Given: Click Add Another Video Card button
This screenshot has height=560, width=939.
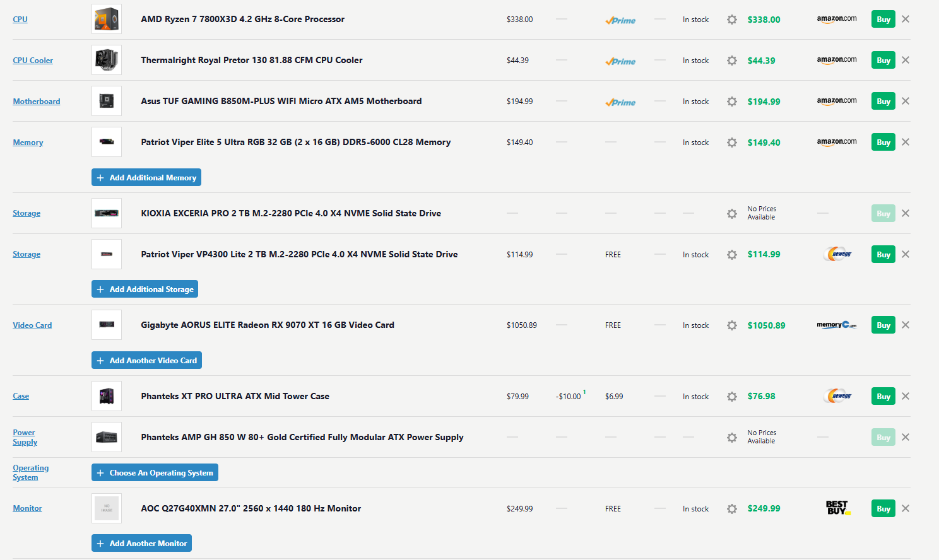Looking at the screenshot, I should (146, 360).
